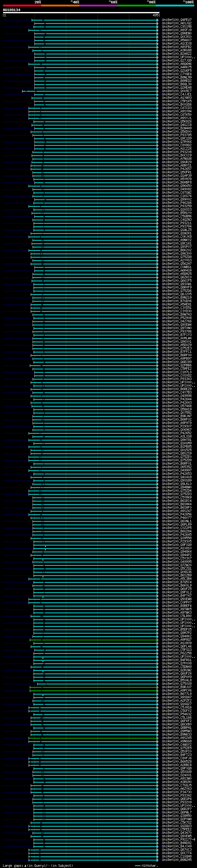
Task: Click the Large gaps legend text
Action: tap(38, 865)
